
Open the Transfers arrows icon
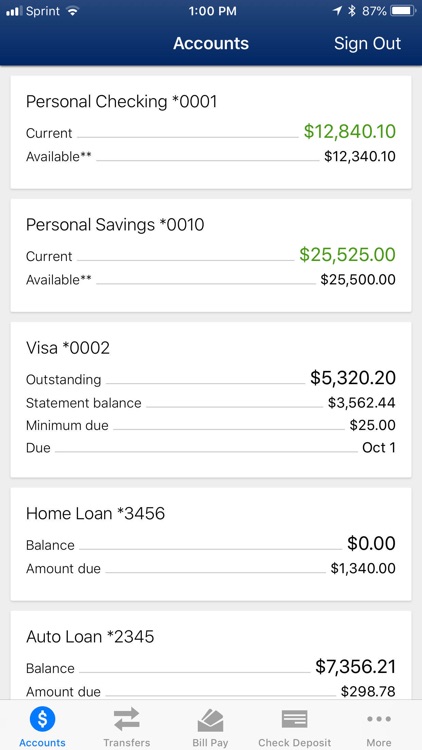[126, 719]
